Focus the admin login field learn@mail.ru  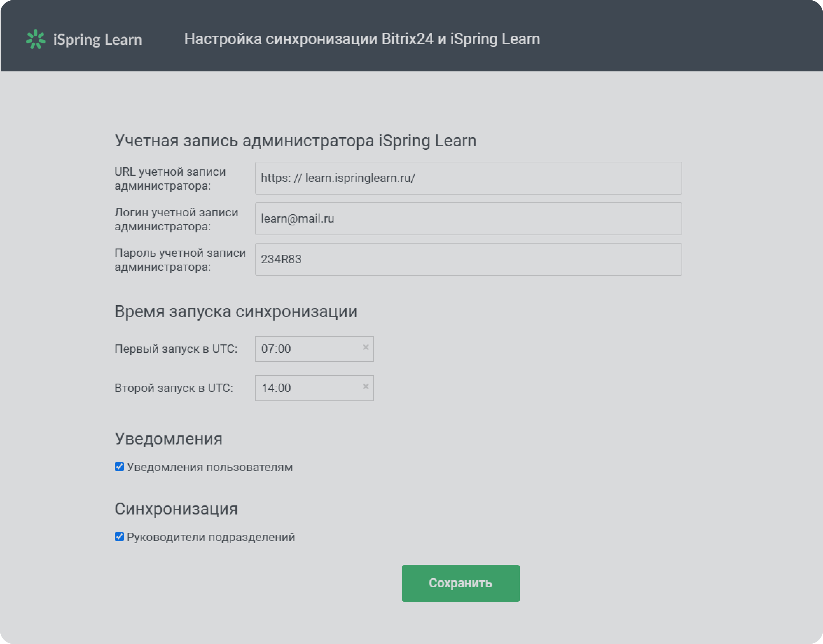(468, 219)
